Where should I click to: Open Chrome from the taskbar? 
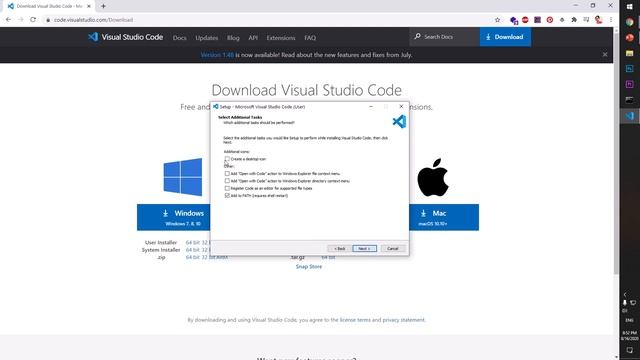[629, 22]
